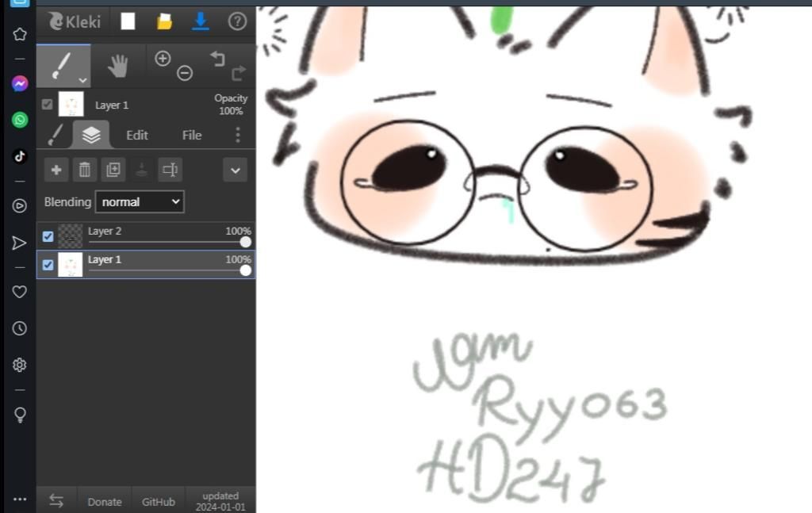Zoom in with the plus magnifier
The width and height of the screenshot is (812, 513).
click(163, 59)
